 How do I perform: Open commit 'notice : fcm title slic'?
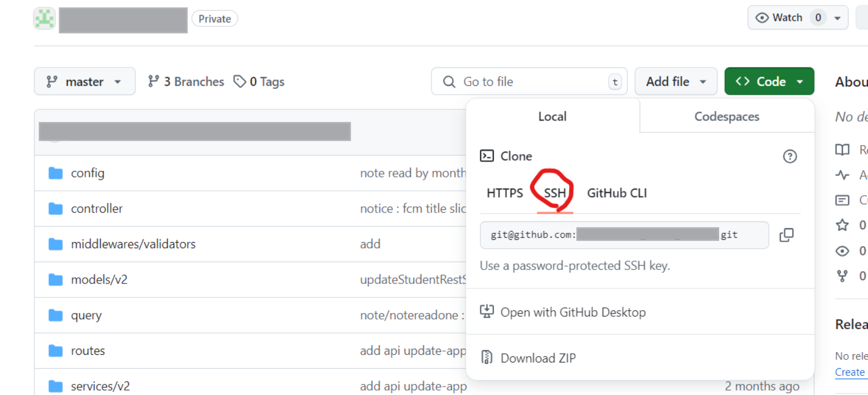pyautogui.click(x=413, y=209)
